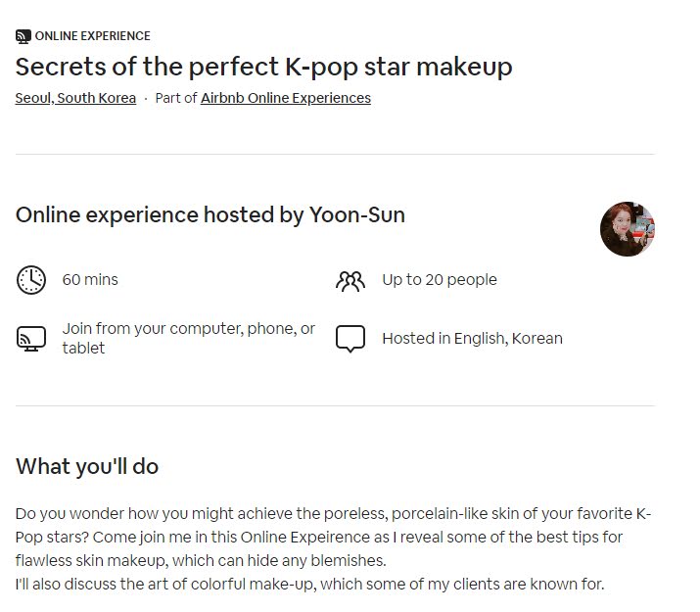
Task: Click the online experience cast icon beside the header
Action: click(23, 36)
